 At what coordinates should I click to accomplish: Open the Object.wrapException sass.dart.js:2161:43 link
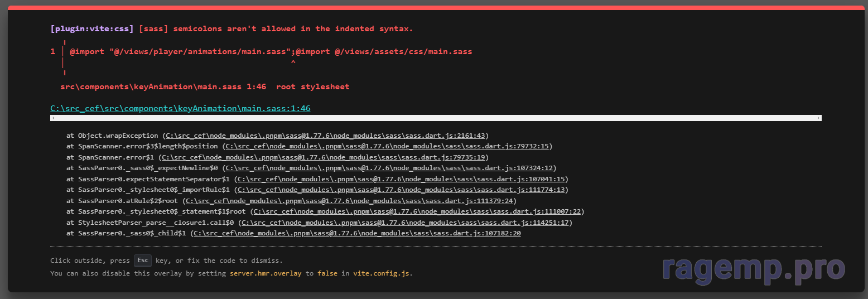coord(325,136)
